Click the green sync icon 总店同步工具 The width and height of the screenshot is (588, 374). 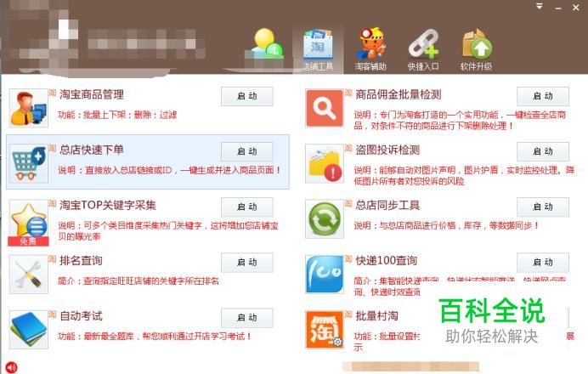click(x=325, y=219)
